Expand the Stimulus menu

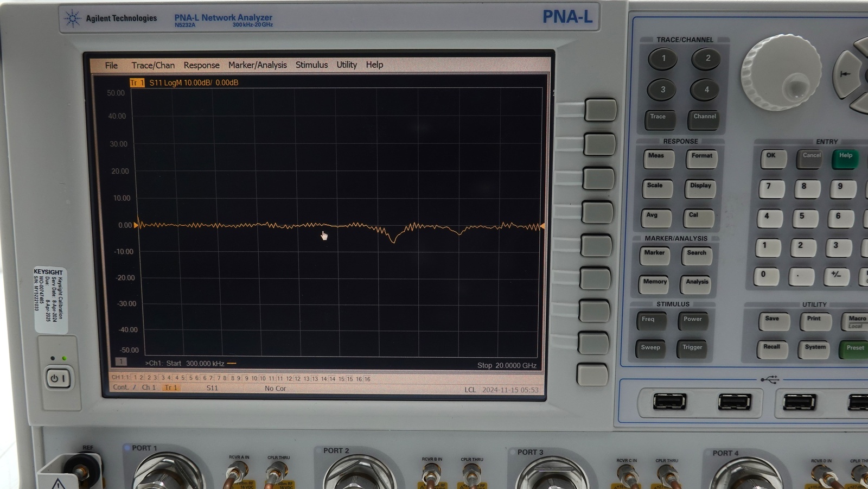pos(311,65)
